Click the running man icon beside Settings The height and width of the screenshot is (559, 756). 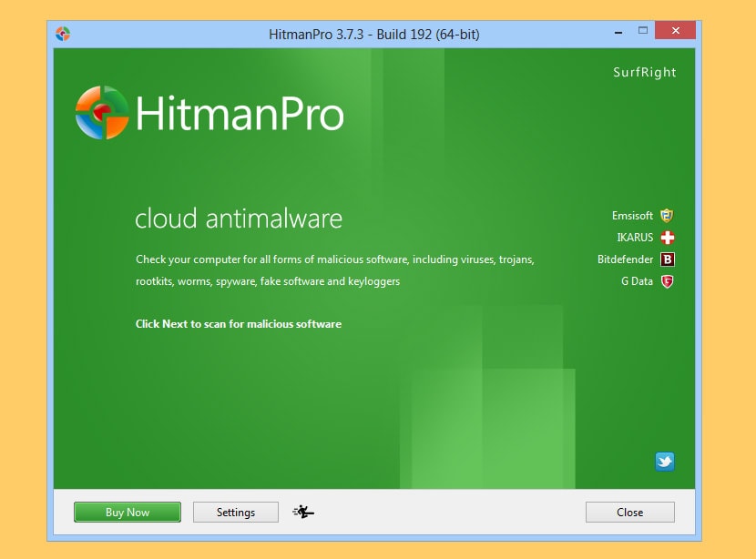tap(303, 512)
